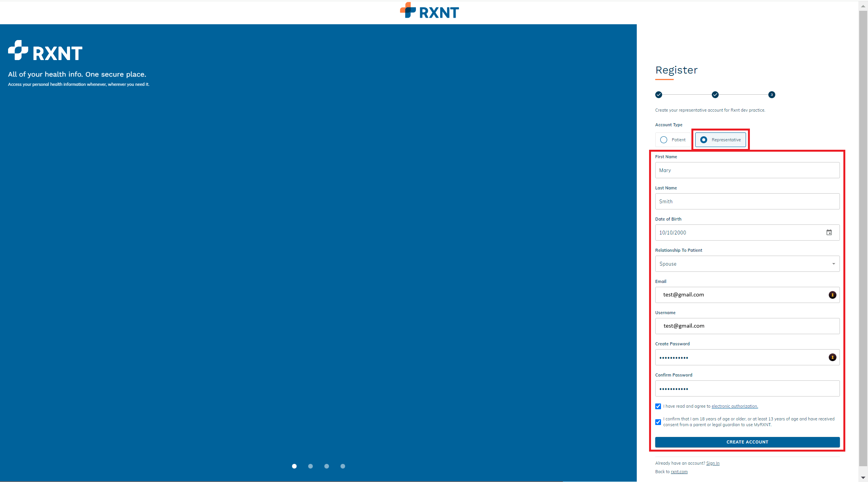Click white RXNT logo on blue banner
Screen dimensions: 868x482
45,51
